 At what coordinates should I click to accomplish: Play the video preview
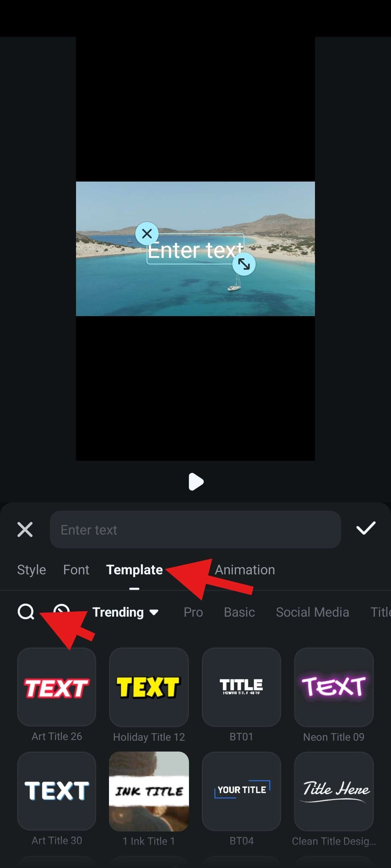click(x=196, y=482)
